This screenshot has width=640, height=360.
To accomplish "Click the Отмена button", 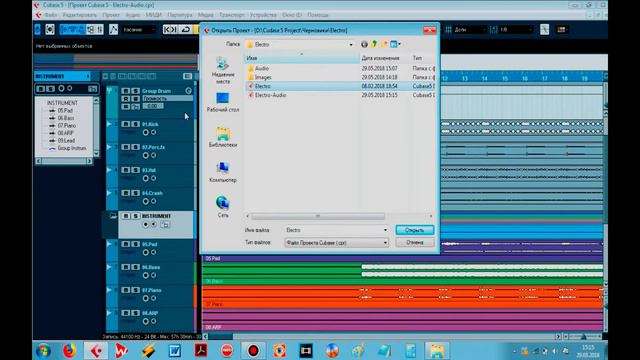I will click(x=415, y=242).
